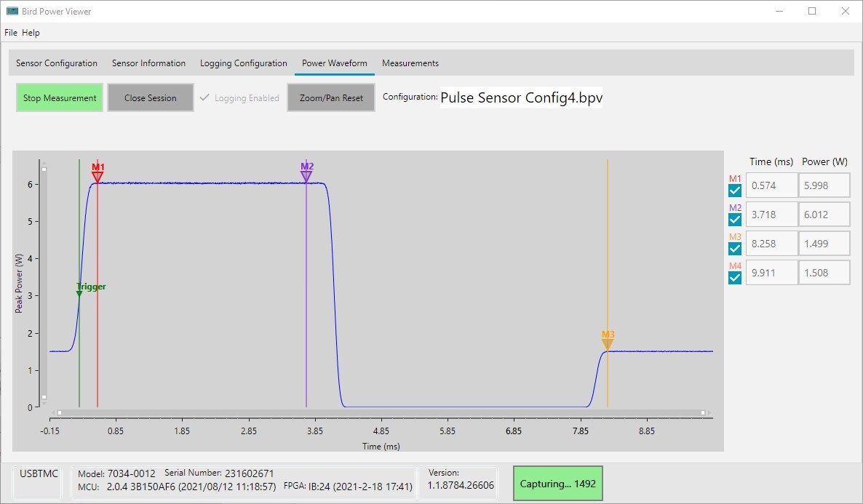Uncheck the M1 marker checkbox
The image size is (863, 504).
click(734, 191)
